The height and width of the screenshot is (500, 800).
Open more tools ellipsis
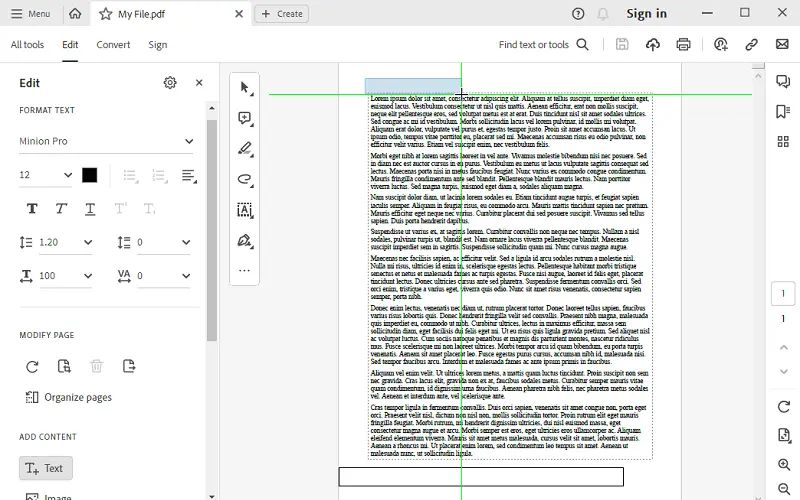[x=244, y=270]
